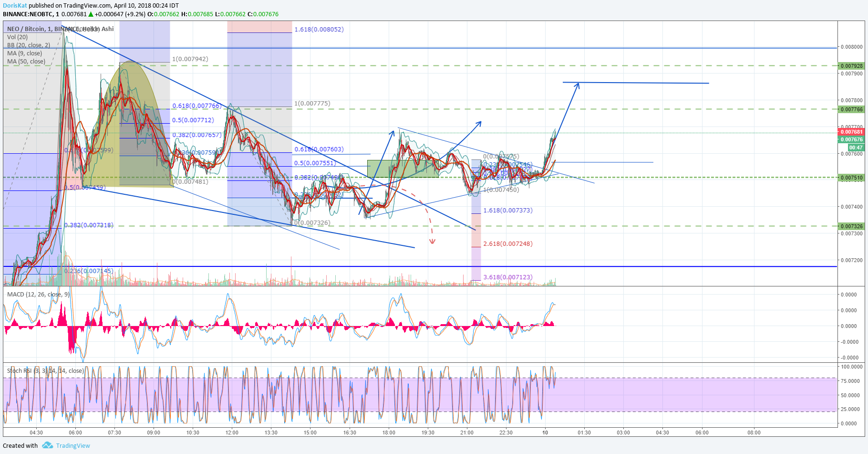This screenshot has height=454, width=868.
Task: Click the MACD (12, 26, close, 9) pane title
Action: tap(38, 295)
